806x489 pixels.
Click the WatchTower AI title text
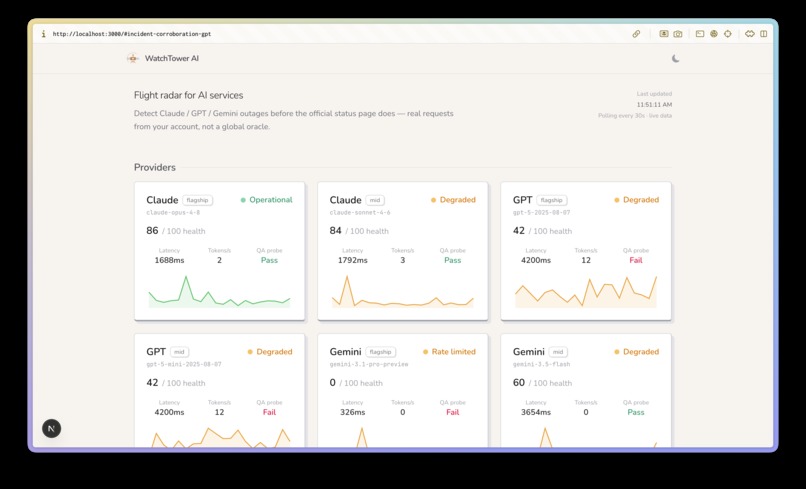172,58
